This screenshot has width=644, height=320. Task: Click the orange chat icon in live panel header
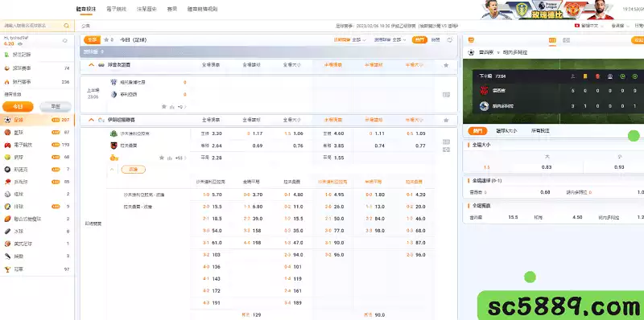[471, 40]
